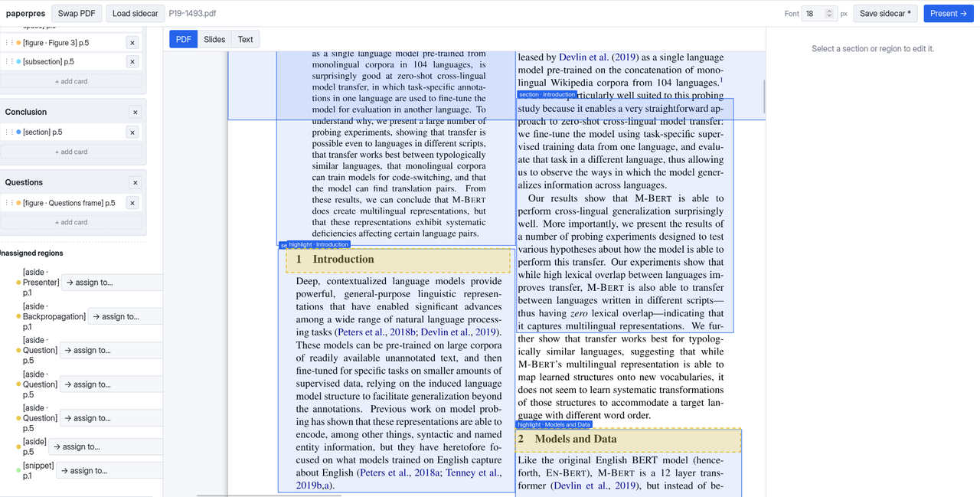
Task: Click the Swap PDF button
Action: click(x=75, y=14)
